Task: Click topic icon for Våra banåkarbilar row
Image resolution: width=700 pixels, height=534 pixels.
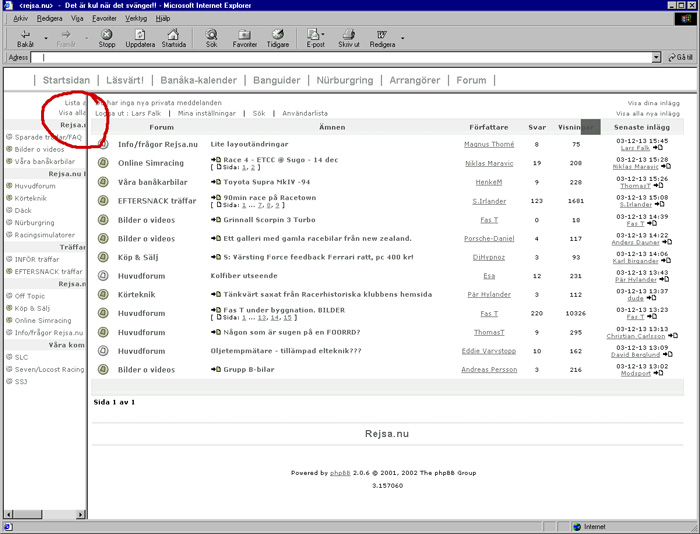Action: pos(103,182)
